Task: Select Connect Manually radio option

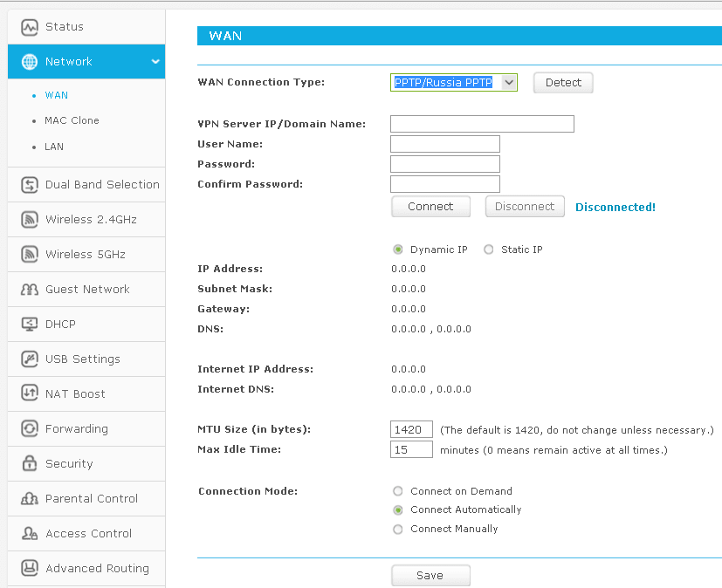Action: [x=398, y=529]
